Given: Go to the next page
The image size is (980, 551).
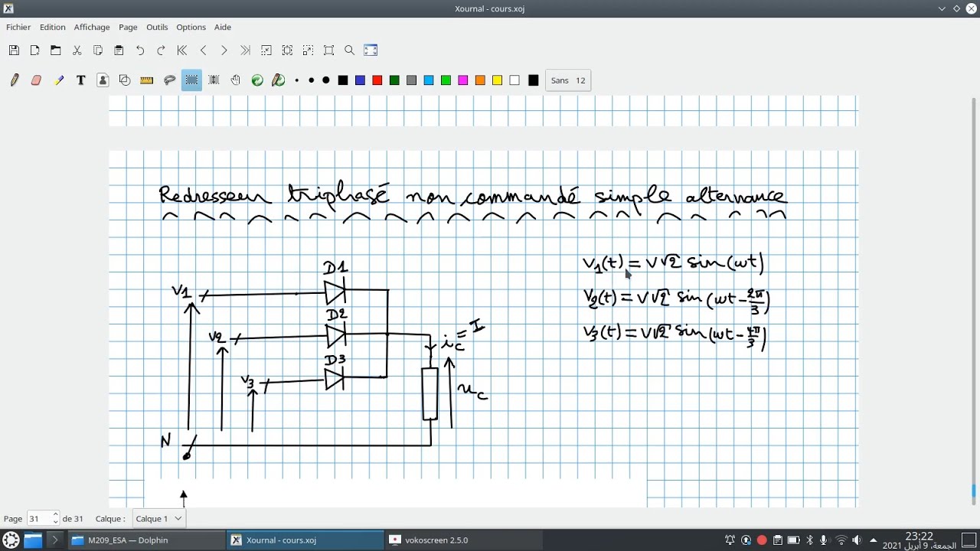Looking at the screenshot, I should click(224, 51).
